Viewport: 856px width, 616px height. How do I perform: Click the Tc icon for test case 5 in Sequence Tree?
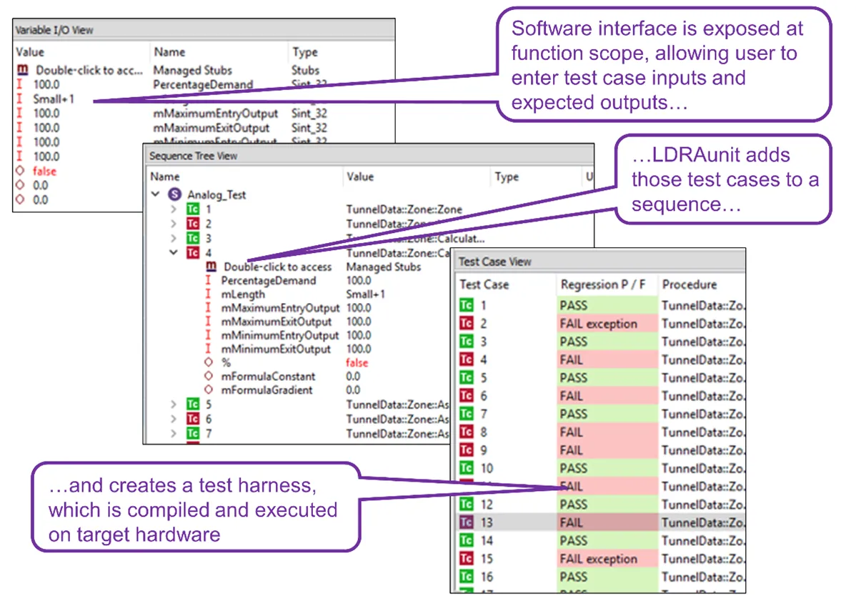(193, 404)
